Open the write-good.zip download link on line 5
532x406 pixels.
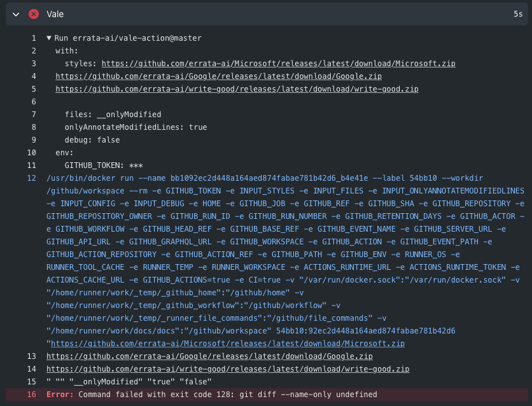[237, 88]
